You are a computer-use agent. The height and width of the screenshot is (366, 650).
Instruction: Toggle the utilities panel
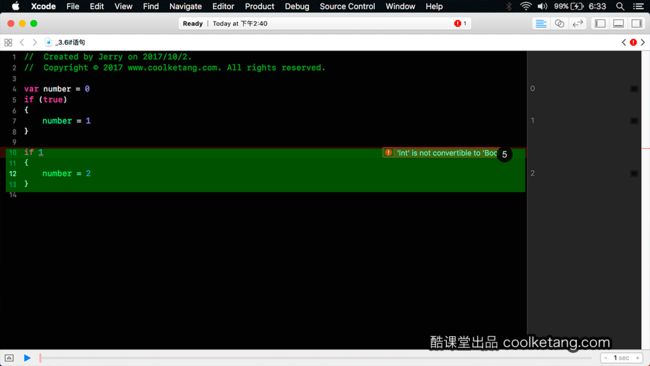click(636, 24)
